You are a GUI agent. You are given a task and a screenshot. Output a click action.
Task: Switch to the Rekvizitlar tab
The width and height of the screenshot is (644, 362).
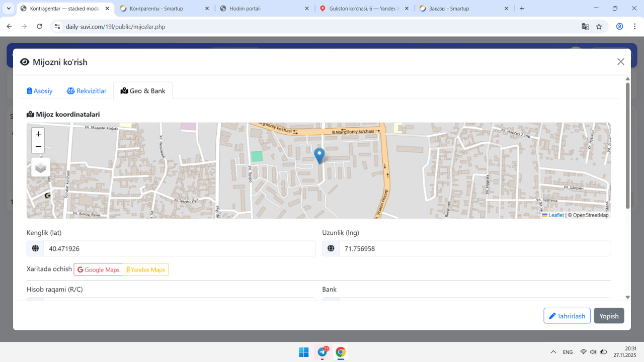[x=87, y=91]
